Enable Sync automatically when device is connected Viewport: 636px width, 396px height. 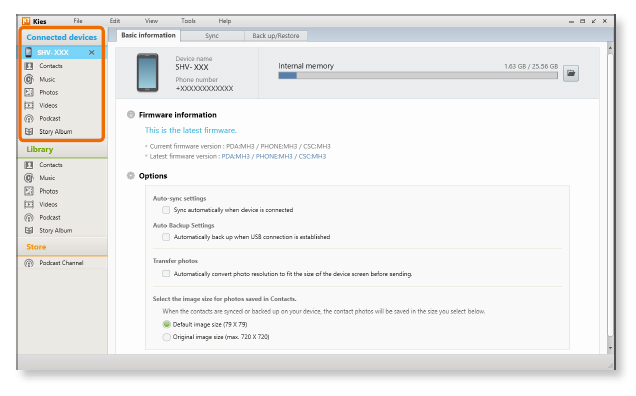(166, 210)
